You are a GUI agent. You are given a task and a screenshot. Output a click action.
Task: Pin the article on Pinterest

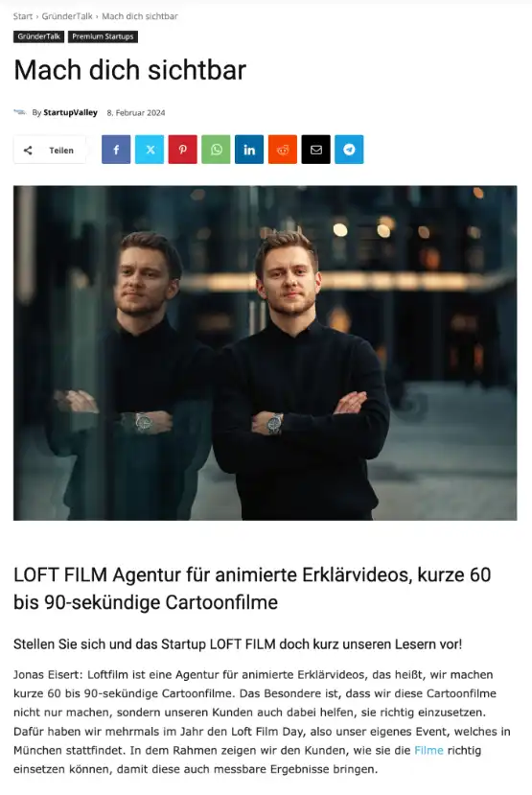[x=183, y=150]
